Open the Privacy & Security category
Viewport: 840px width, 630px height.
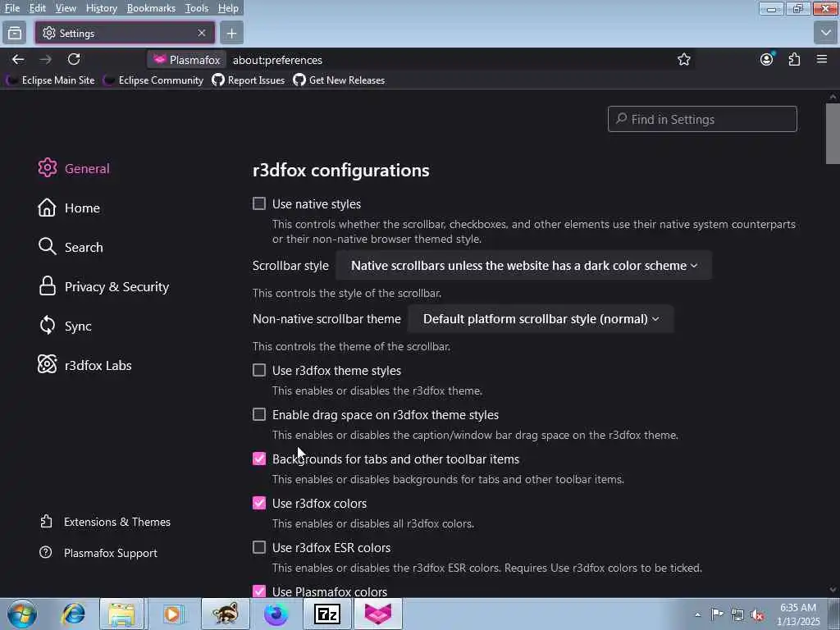(x=104, y=286)
